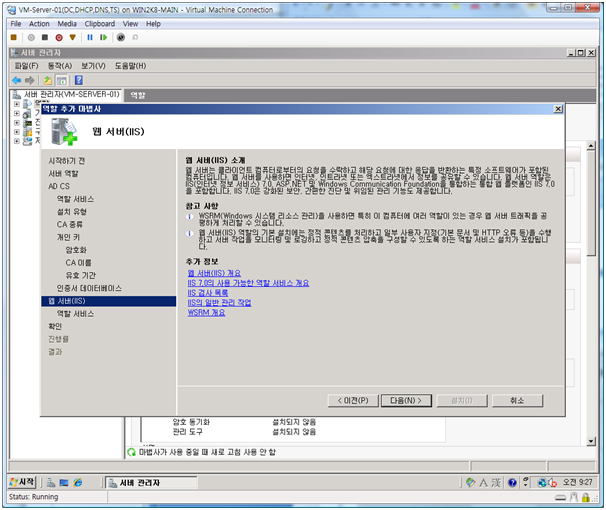This screenshot has width=606, height=510.
Task: Expand the first node under 서버 관리자 tree
Action: click(17, 104)
